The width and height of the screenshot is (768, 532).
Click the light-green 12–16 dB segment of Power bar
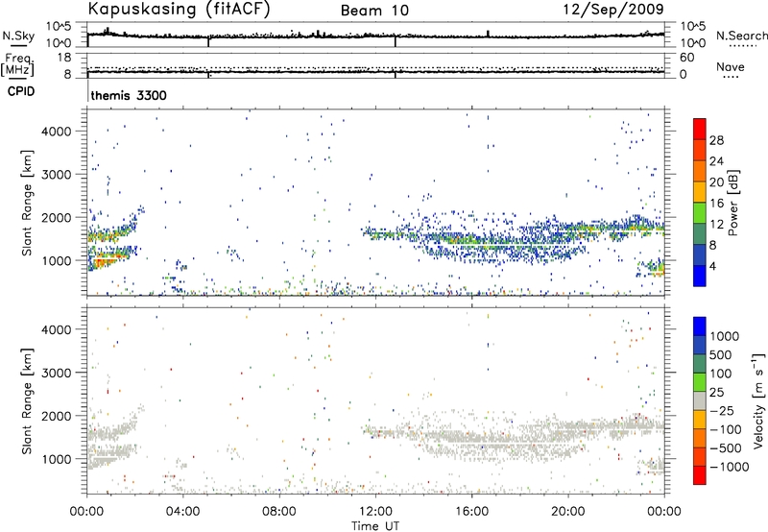(700, 212)
